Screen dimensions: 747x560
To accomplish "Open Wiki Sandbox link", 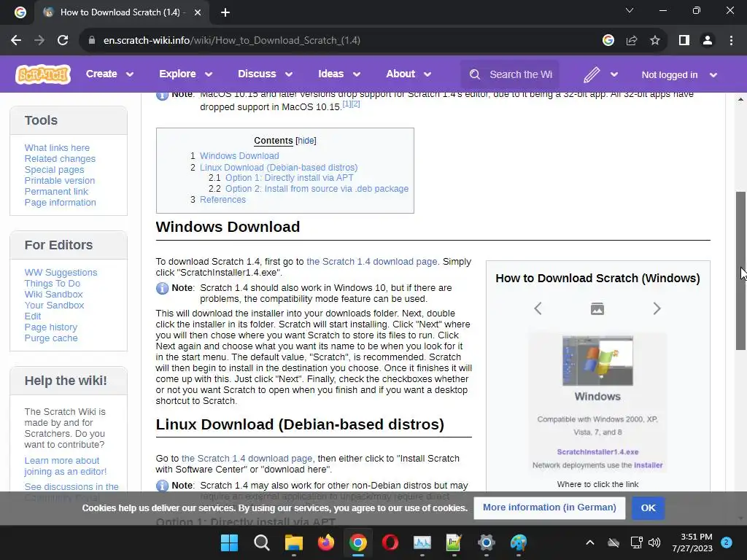I will pyautogui.click(x=53, y=295).
